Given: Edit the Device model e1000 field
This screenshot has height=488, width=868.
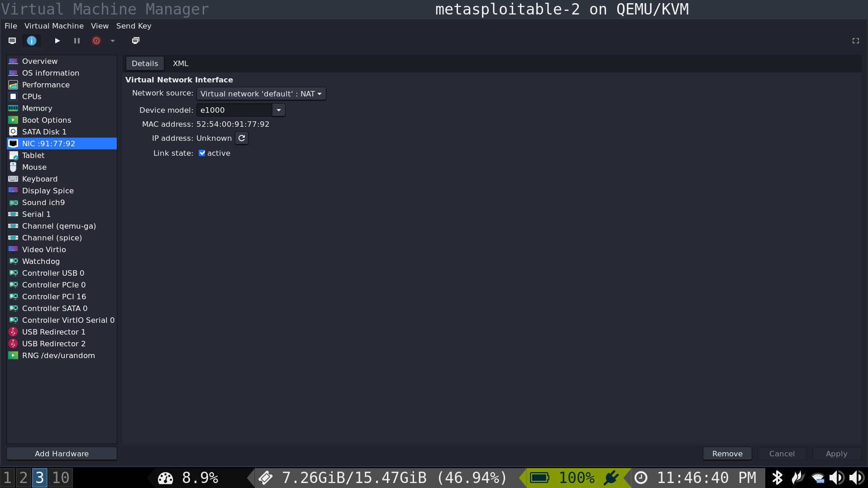Looking at the screenshot, I should (x=234, y=110).
